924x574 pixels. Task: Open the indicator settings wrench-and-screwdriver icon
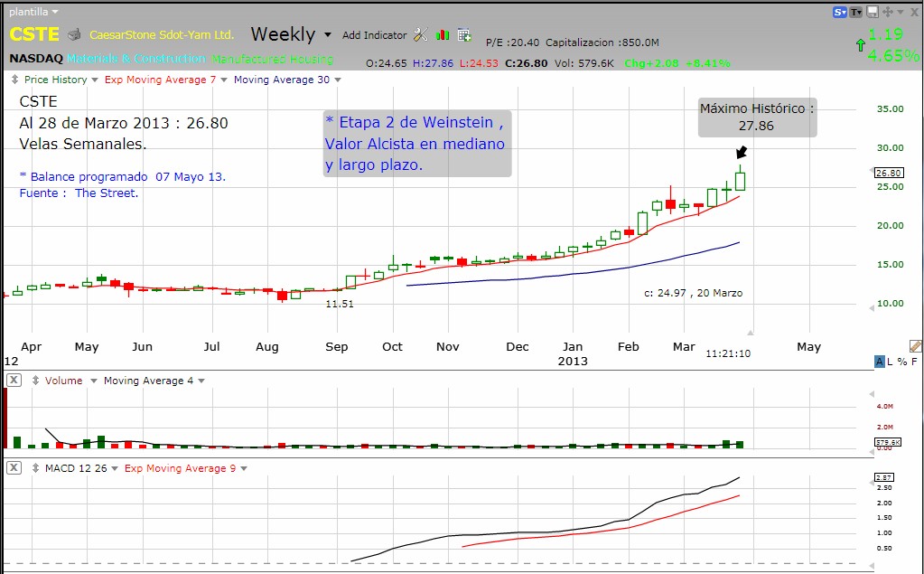pos(420,35)
